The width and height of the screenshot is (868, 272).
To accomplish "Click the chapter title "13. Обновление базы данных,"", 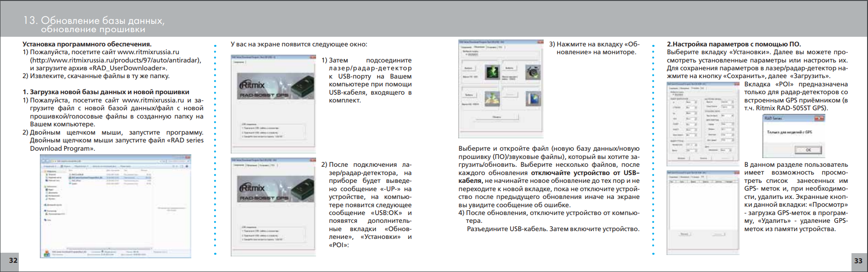I will [x=94, y=20].
